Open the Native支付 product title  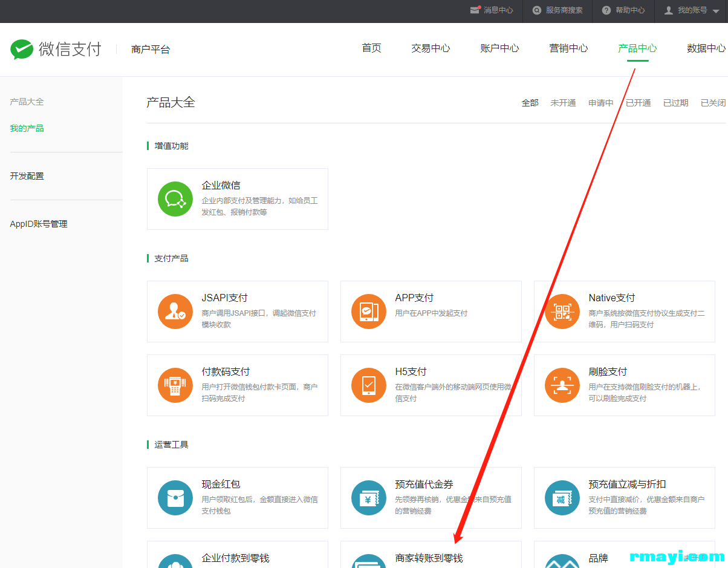[612, 298]
